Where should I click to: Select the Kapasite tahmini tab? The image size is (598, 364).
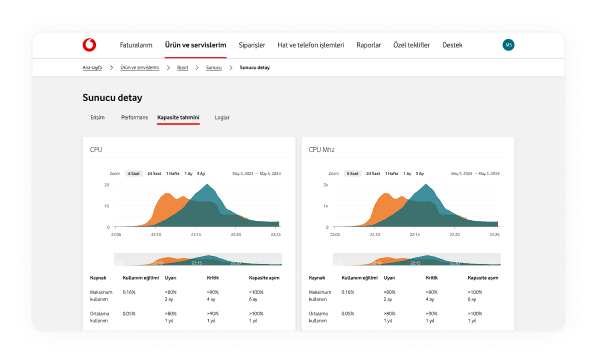click(178, 118)
